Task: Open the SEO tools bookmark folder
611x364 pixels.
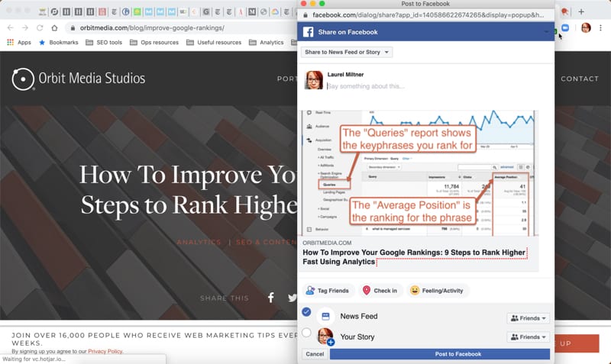Action: [104, 42]
